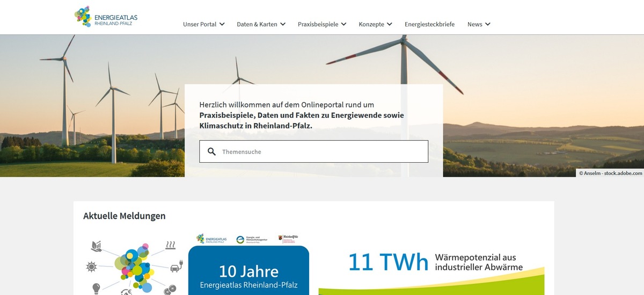Open the 10 Jahre Energieatlas news tile
Viewport: 644px width, 295px height.
tap(248, 274)
